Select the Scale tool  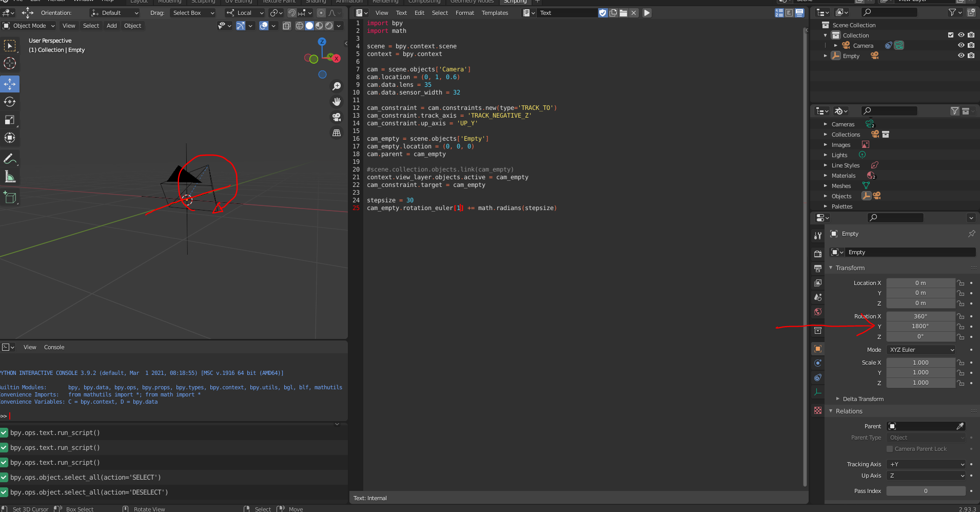point(10,120)
